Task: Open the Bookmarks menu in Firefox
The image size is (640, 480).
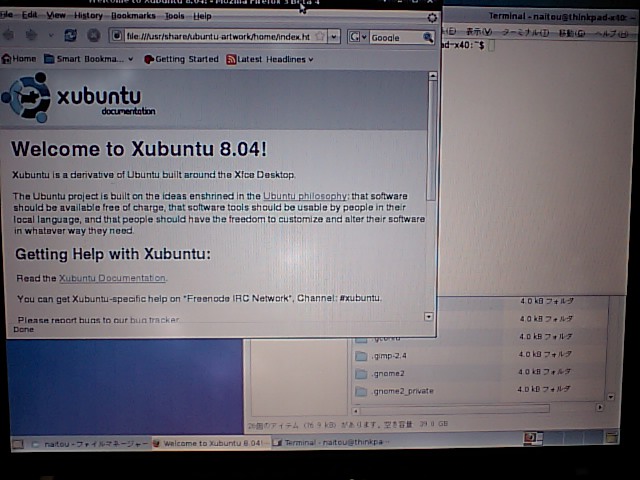Action: pyautogui.click(x=133, y=16)
